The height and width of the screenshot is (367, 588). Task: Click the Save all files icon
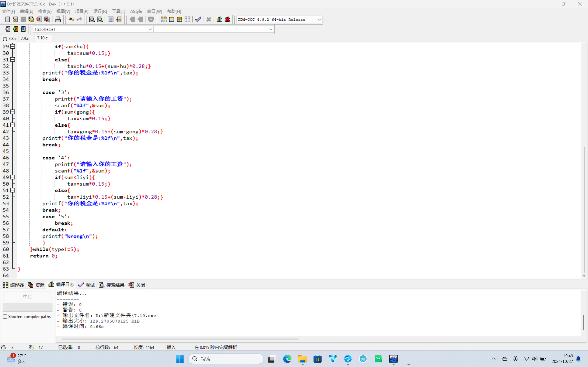tap(31, 19)
